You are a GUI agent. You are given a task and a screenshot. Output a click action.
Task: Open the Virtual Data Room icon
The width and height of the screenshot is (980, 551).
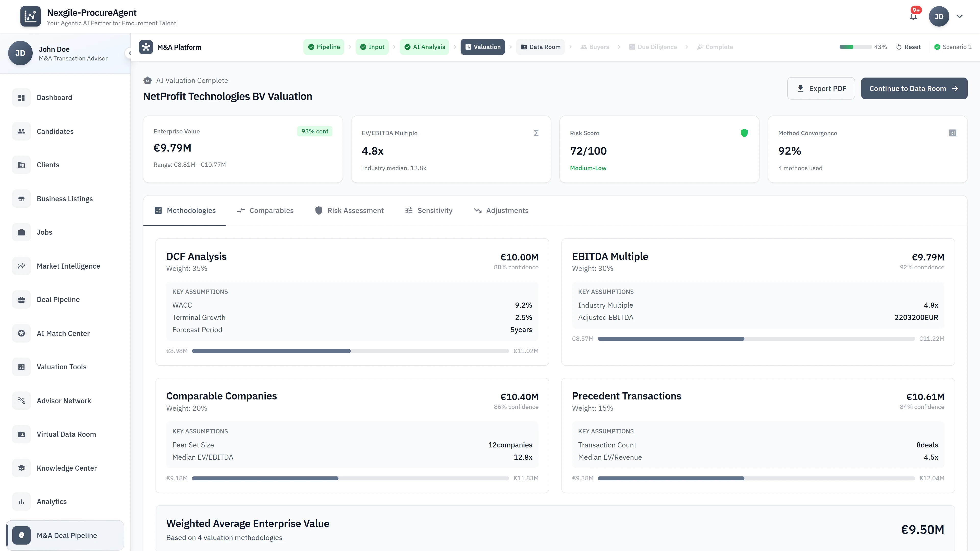tap(21, 434)
